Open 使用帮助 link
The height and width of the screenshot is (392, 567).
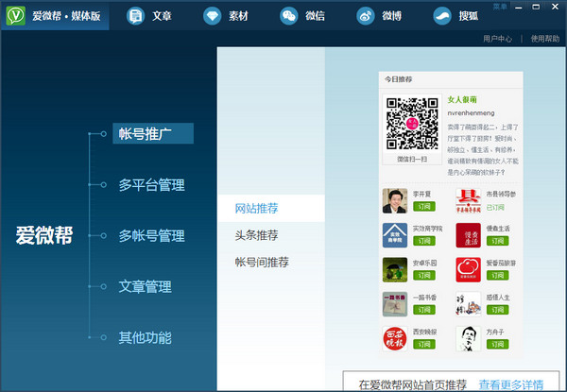(x=545, y=39)
